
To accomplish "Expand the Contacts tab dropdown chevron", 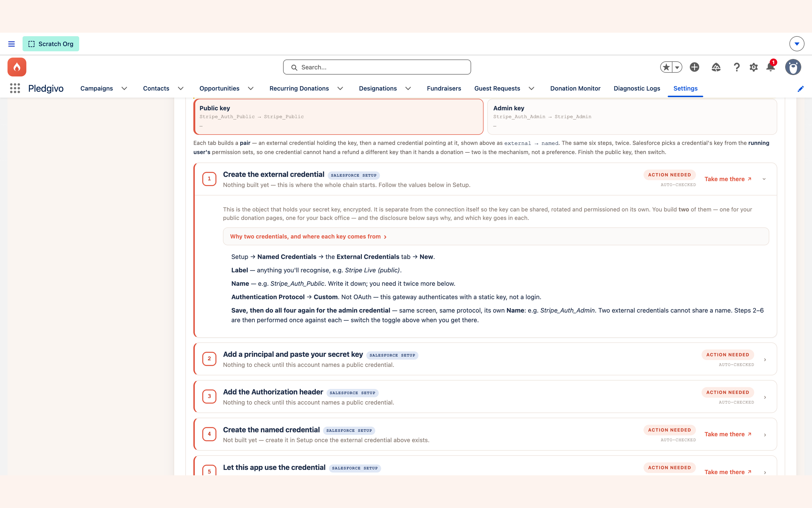I will coord(180,88).
